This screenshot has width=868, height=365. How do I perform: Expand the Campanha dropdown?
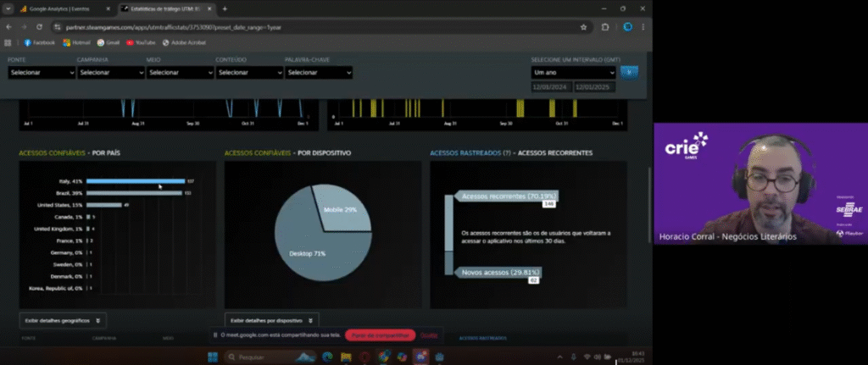[111, 73]
